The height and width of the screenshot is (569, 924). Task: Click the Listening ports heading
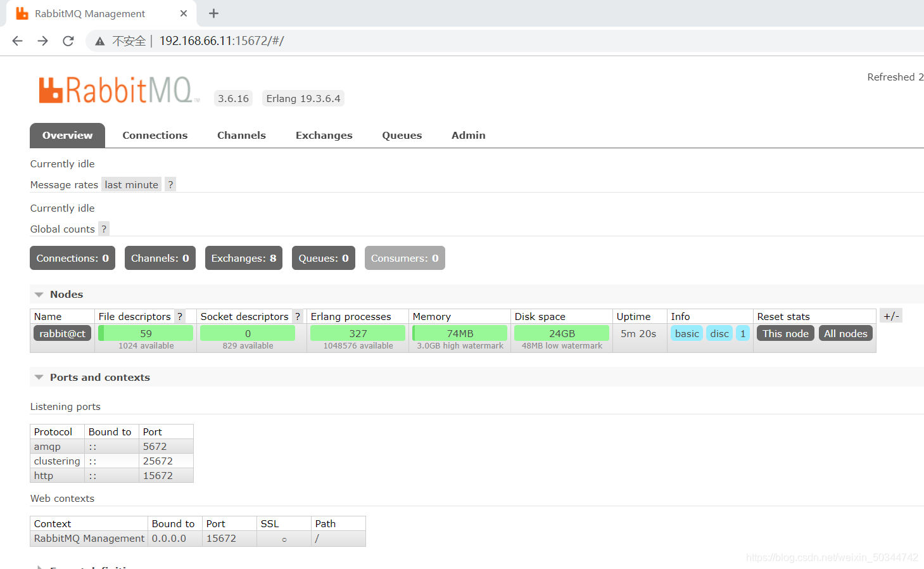(65, 407)
